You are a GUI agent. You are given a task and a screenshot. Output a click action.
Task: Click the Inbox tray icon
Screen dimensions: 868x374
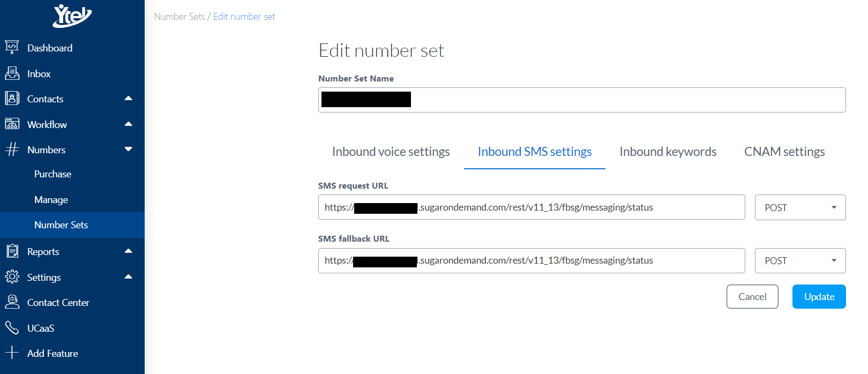click(12, 73)
